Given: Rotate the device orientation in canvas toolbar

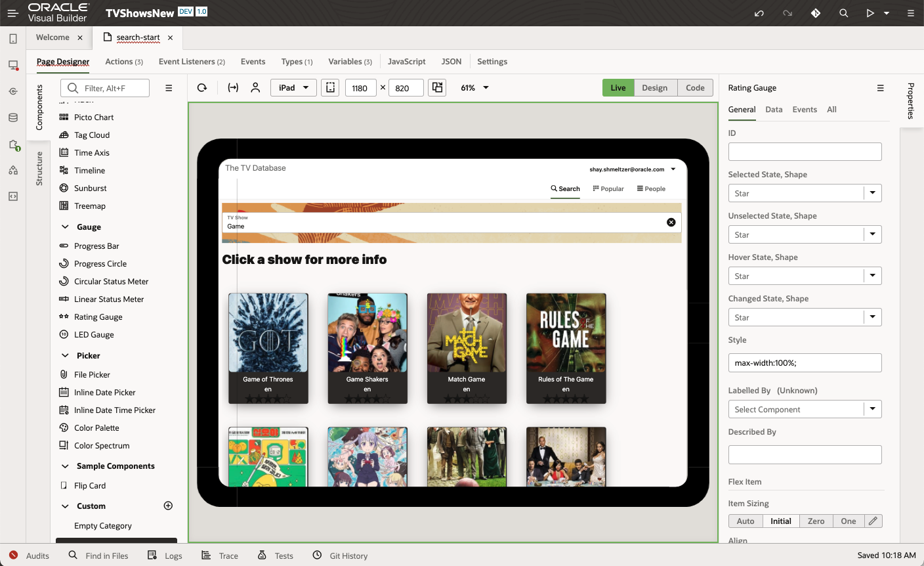Looking at the screenshot, I should tap(437, 87).
